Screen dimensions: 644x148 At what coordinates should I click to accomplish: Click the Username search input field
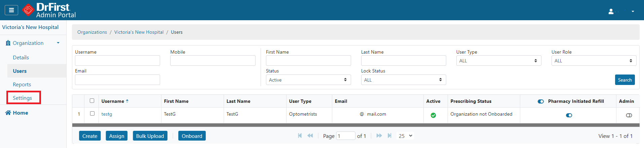(117, 61)
